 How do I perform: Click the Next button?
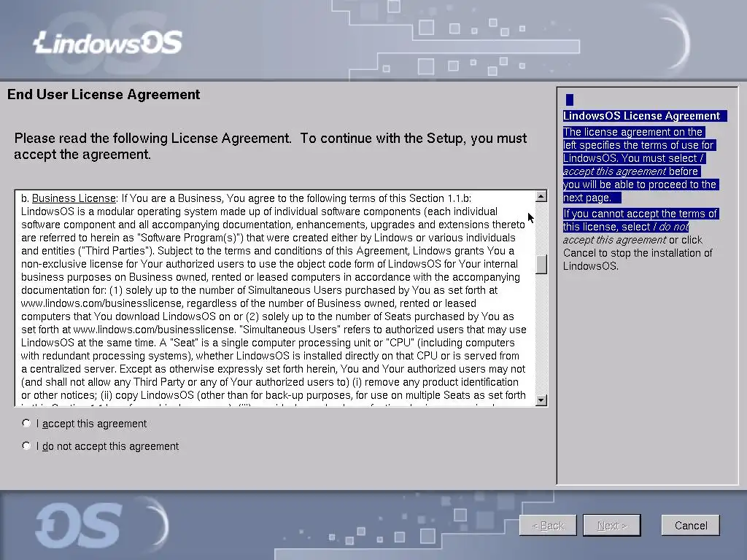click(x=612, y=525)
